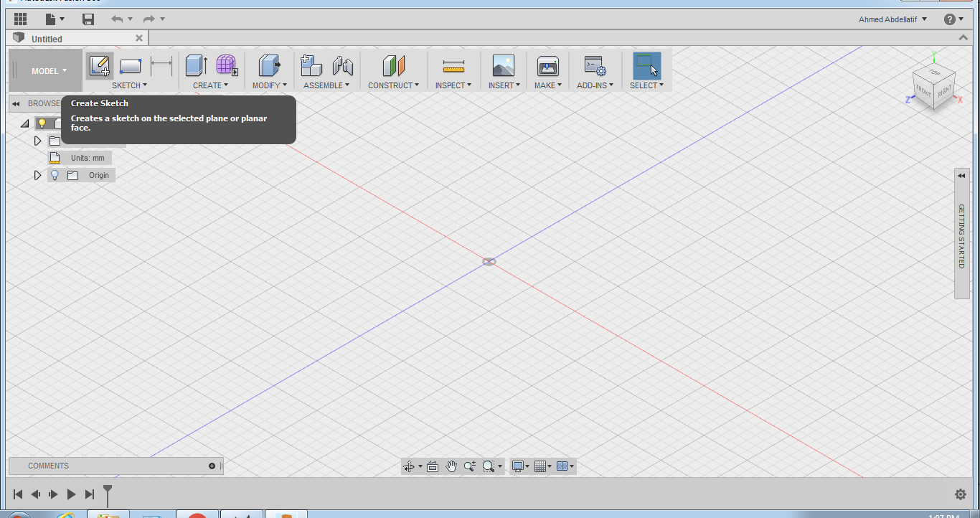Open the CREATE menu
This screenshot has height=518, width=980.
click(x=210, y=85)
